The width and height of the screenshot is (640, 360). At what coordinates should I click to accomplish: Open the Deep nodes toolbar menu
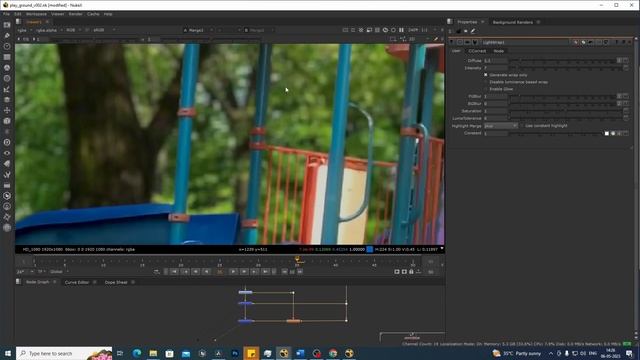click(7, 142)
